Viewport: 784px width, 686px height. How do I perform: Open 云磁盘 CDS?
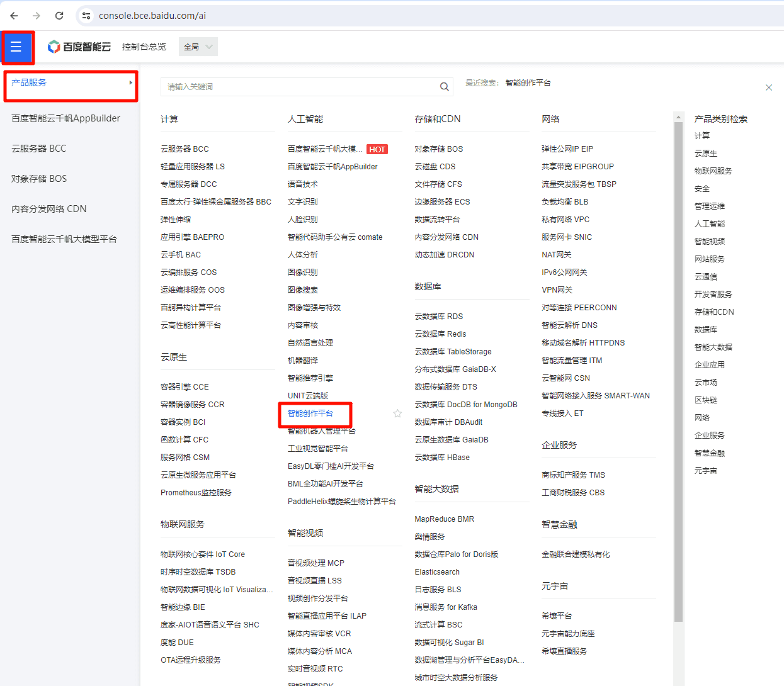point(435,167)
